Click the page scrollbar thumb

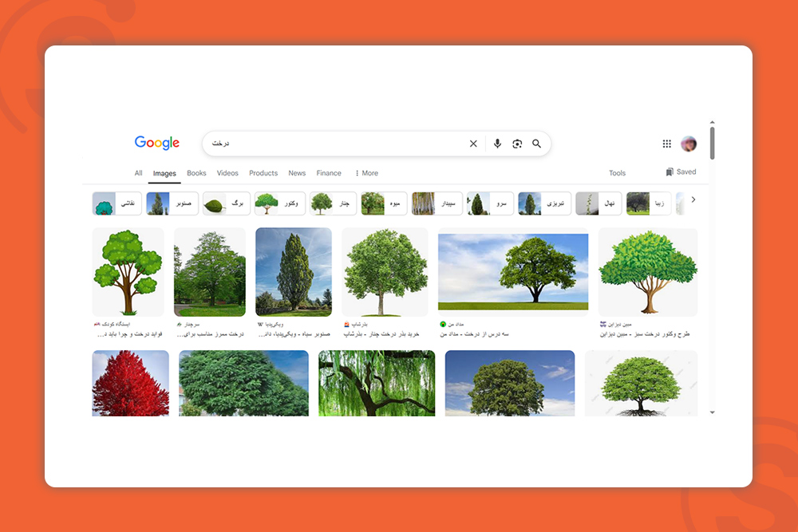(x=713, y=143)
